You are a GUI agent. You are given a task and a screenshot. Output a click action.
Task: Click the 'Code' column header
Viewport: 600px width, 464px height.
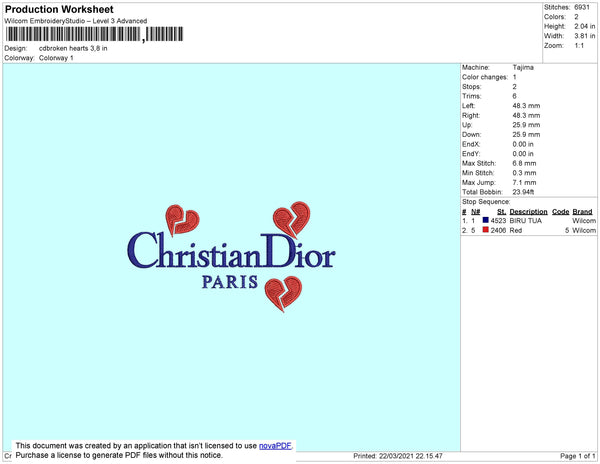(561, 212)
